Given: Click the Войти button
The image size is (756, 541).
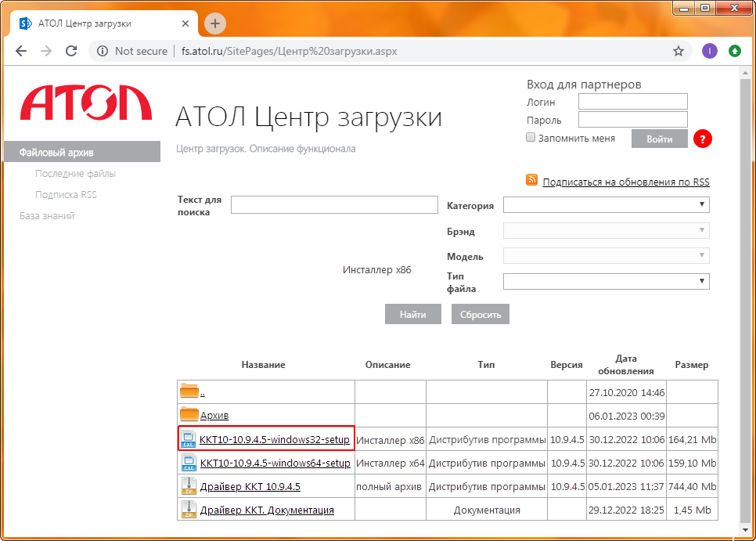Looking at the screenshot, I should 659,139.
